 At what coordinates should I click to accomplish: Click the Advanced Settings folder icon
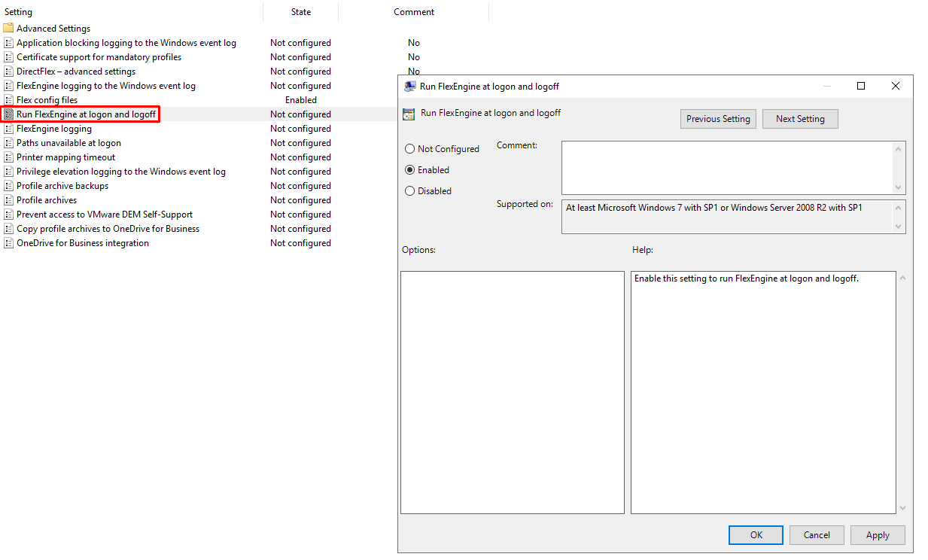click(10, 28)
